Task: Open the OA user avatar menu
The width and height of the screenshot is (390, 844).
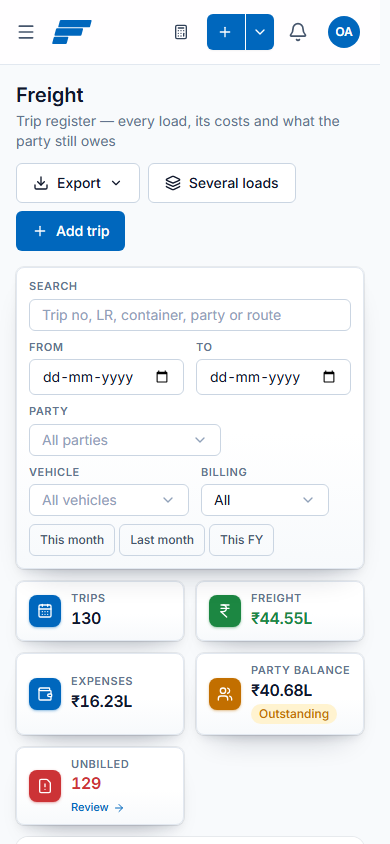Action: [344, 32]
